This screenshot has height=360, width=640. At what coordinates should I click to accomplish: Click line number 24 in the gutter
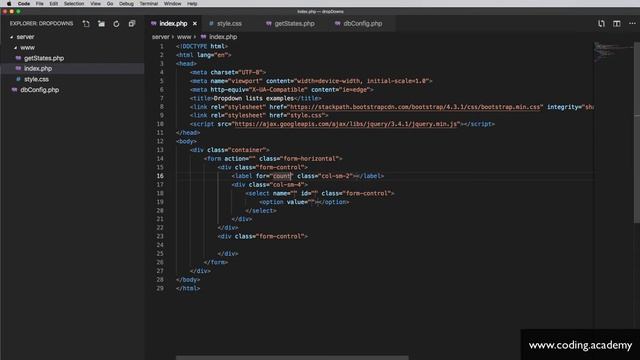coord(160,245)
